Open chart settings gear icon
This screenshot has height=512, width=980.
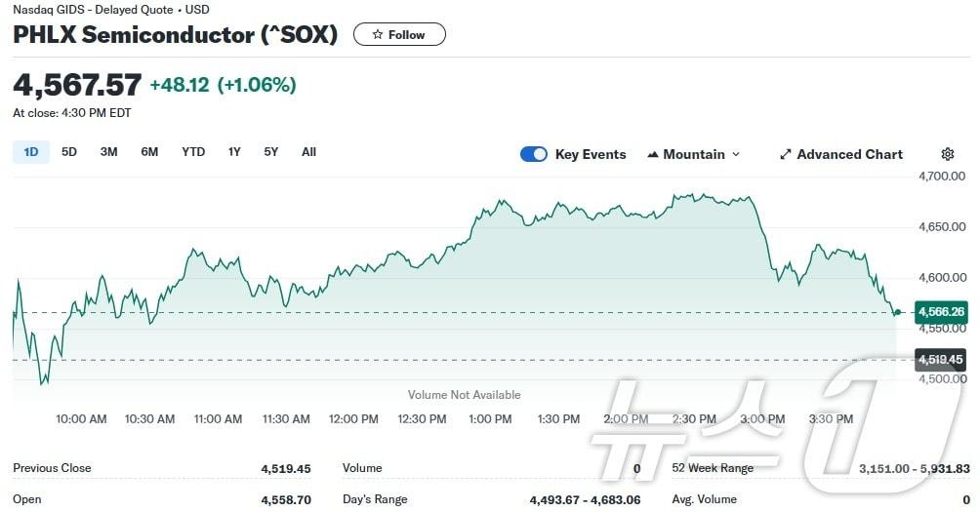pyautogui.click(x=947, y=154)
